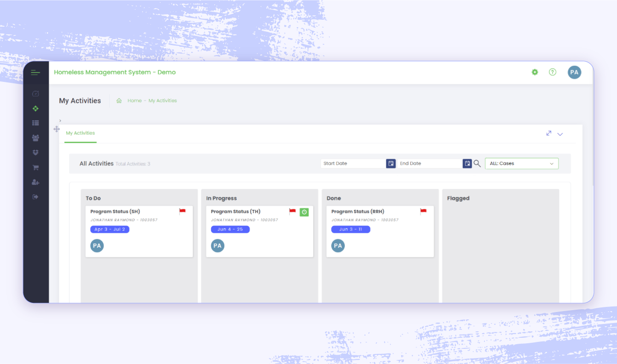Open the list view icon in sidebar
Viewport: 617px width, 364px height.
[35, 123]
